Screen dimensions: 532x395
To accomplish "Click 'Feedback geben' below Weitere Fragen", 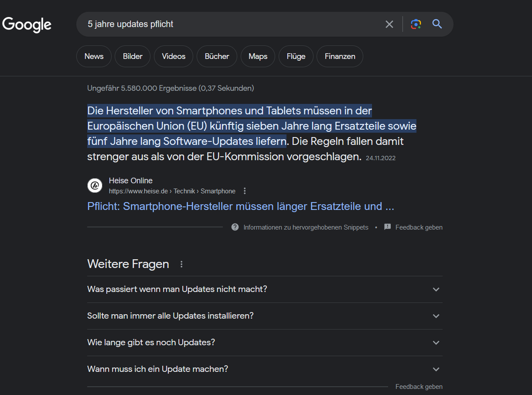I will pos(419,387).
